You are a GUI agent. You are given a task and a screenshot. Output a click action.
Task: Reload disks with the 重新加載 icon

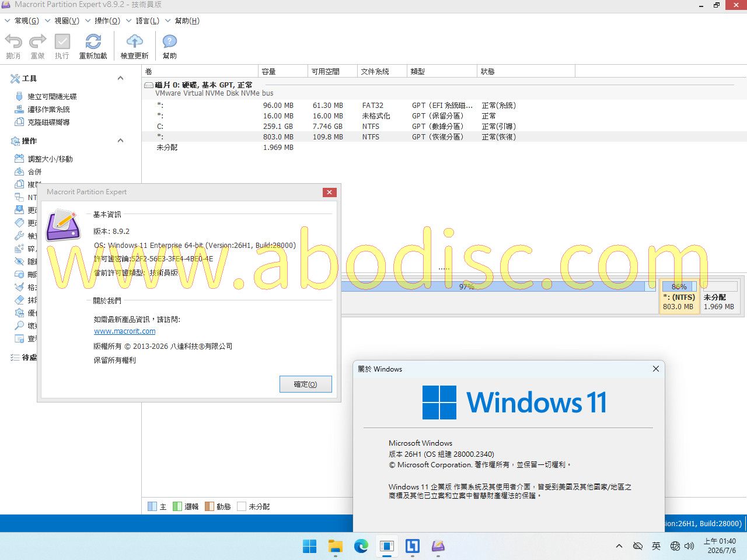(93, 41)
